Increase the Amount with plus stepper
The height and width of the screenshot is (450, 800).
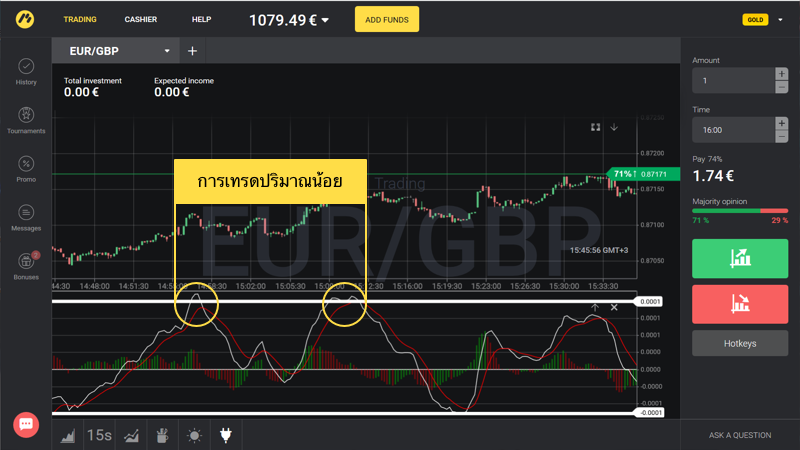781,74
